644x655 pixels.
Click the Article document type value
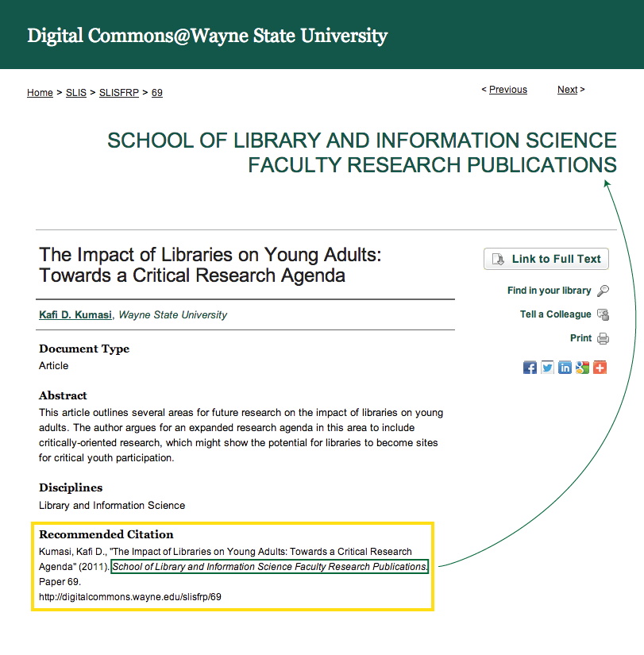click(x=53, y=365)
